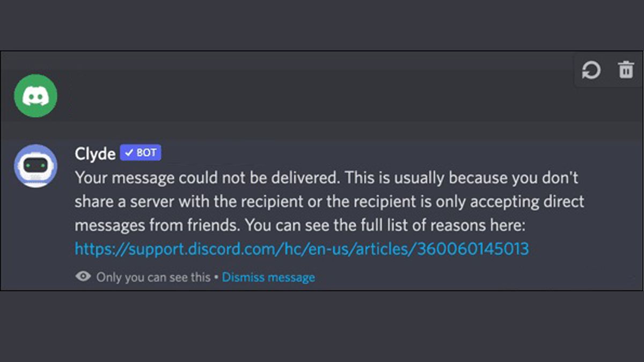Expand details by clicking Clyde's name
Viewport: 644px width, 362px height.
94,153
